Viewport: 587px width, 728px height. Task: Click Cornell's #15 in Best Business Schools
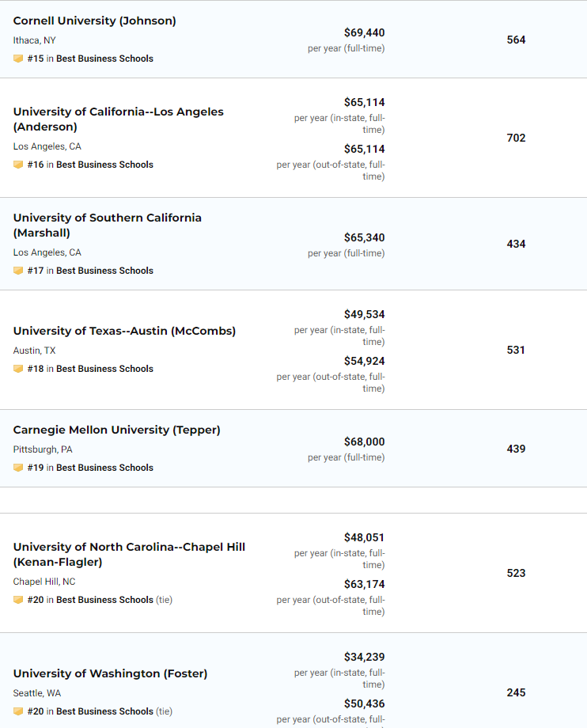tap(90, 59)
